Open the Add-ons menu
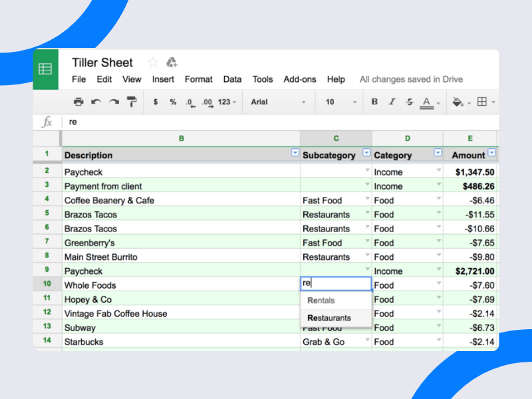 pos(300,79)
